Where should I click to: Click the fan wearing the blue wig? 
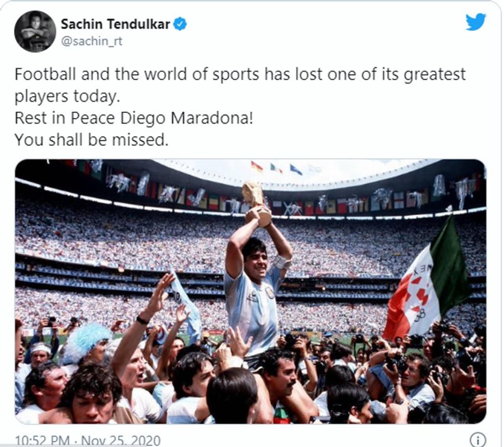pos(86,342)
